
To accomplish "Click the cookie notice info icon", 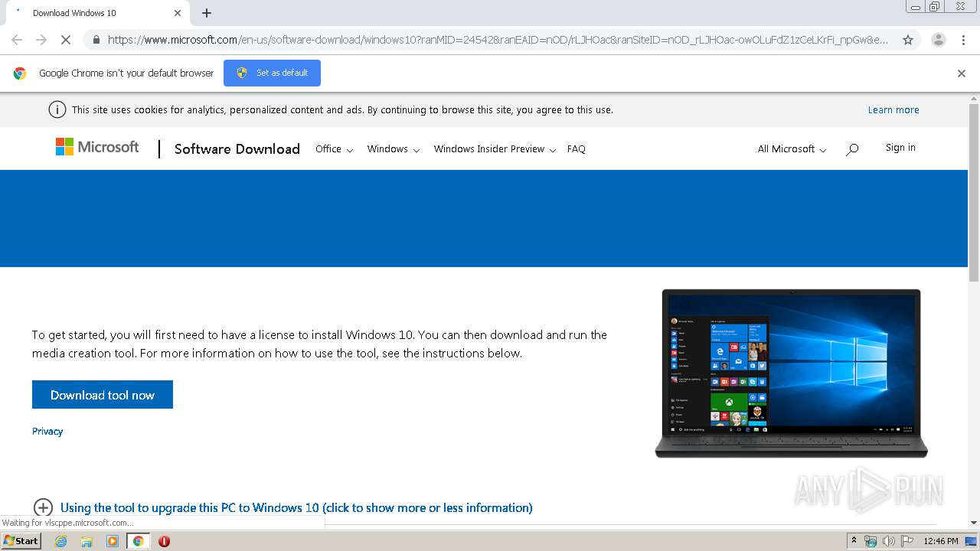I will [57, 109].
